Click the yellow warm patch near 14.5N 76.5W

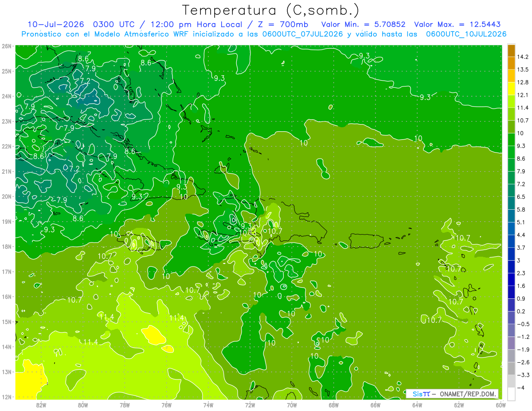[x=153, y=335]
